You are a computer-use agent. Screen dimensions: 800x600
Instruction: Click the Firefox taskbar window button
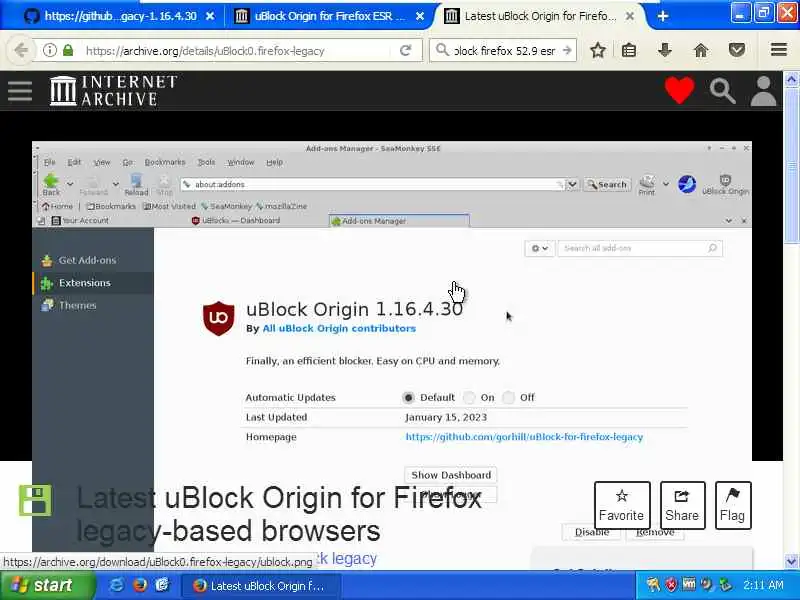point(260,586)
